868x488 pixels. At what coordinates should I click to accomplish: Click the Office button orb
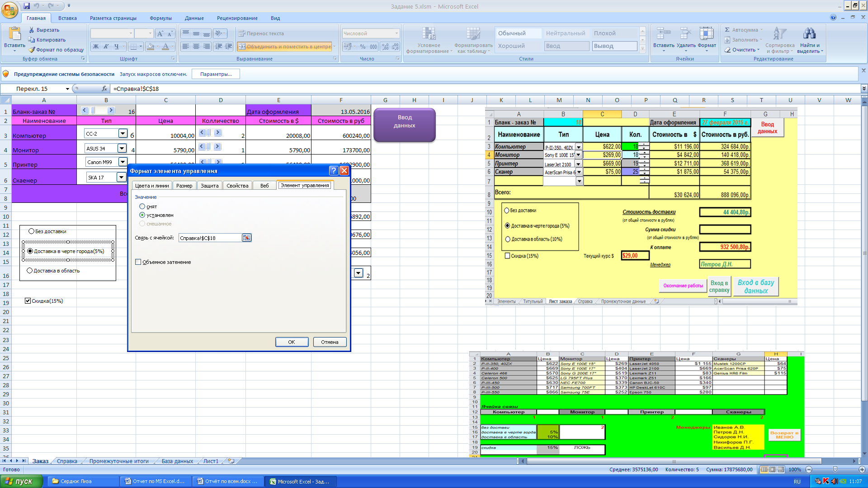pos(9,9)
